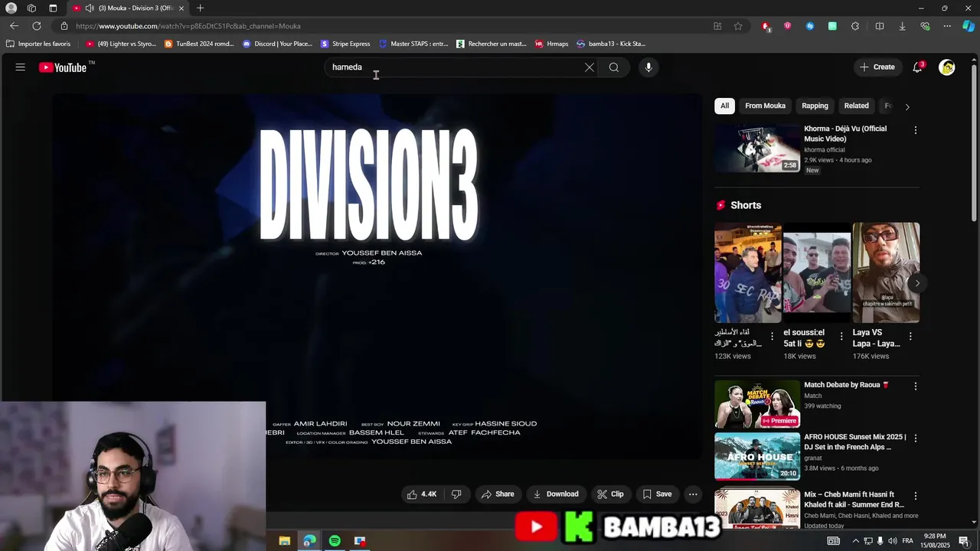This screenshot has height=551, width=980.
Task: Select the Related chip
Action: point(856,106)
